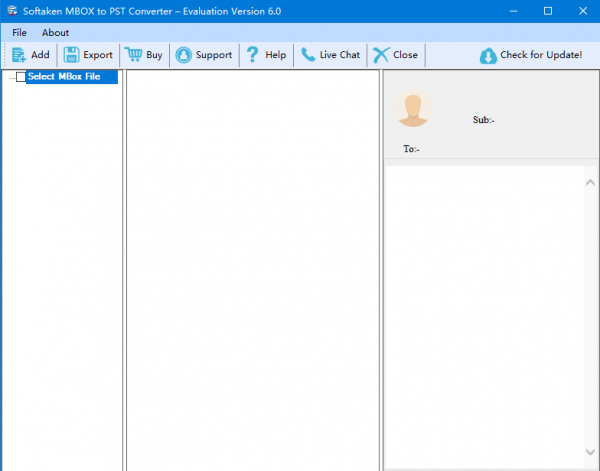Click the Export floppy disk icon
Image resolution: width=600 pixels, height=471 pixels.
pos(71,55)
